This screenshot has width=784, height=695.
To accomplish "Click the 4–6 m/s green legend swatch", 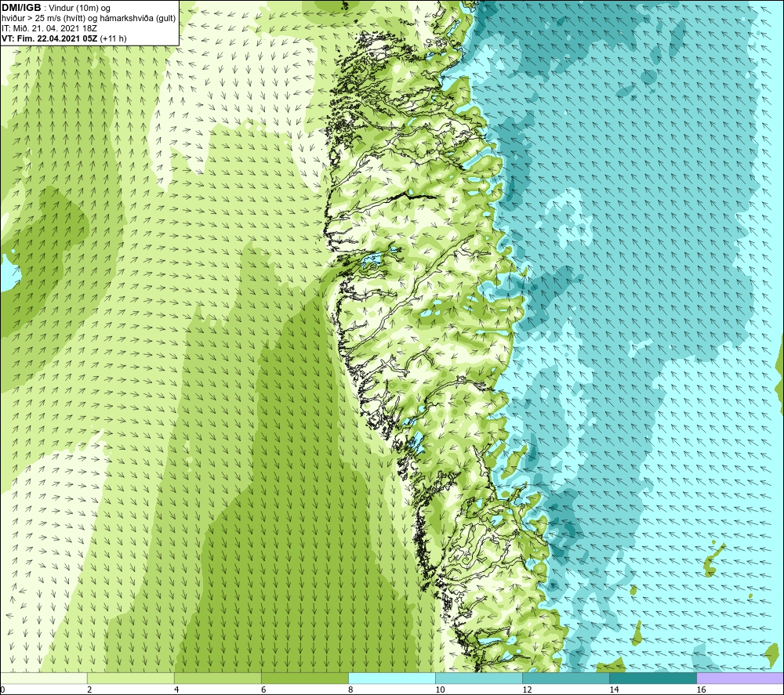I will tap(217, 678).
